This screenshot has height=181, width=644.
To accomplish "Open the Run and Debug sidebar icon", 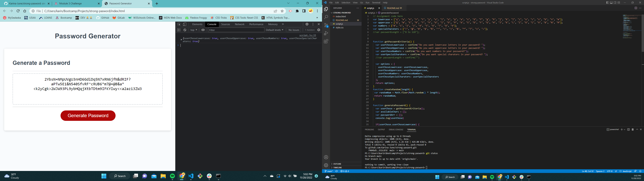I will pos(326,33).
